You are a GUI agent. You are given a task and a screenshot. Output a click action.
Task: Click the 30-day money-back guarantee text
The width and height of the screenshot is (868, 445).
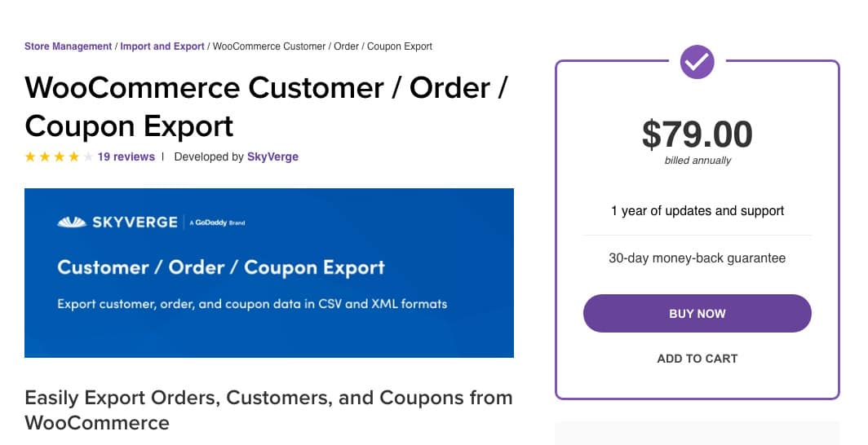(x=697, y=258)
